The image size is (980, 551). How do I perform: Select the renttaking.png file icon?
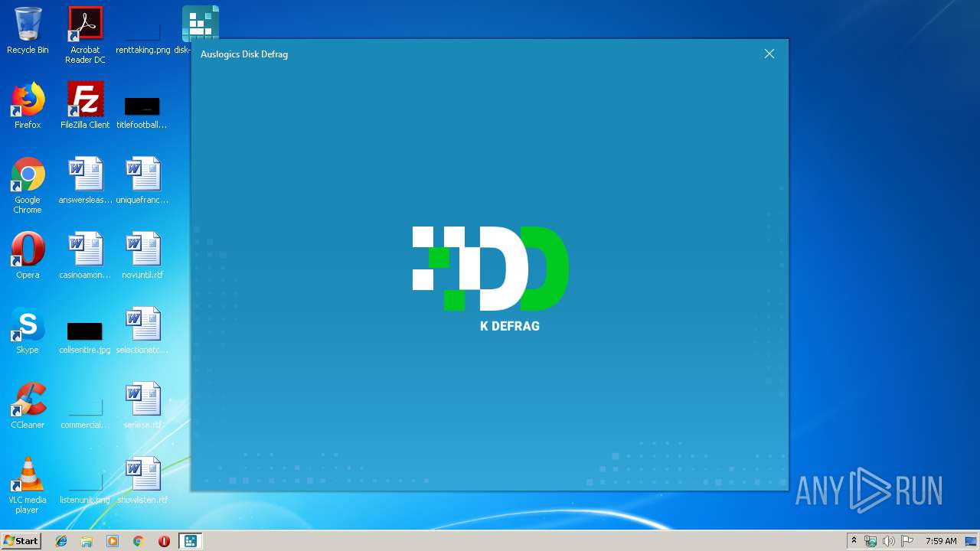[x=142, y=35]
